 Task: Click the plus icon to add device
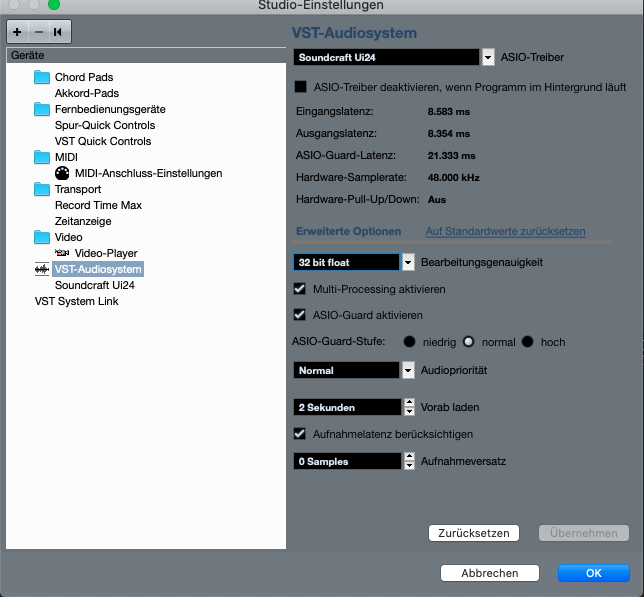(18, 32)
